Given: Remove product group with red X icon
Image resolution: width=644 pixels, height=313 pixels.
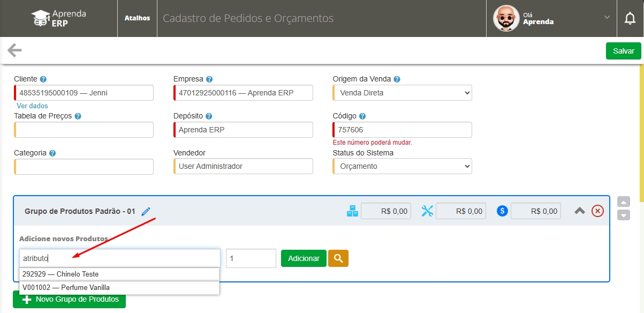Looking at the screenshot, I should [597, 211].
